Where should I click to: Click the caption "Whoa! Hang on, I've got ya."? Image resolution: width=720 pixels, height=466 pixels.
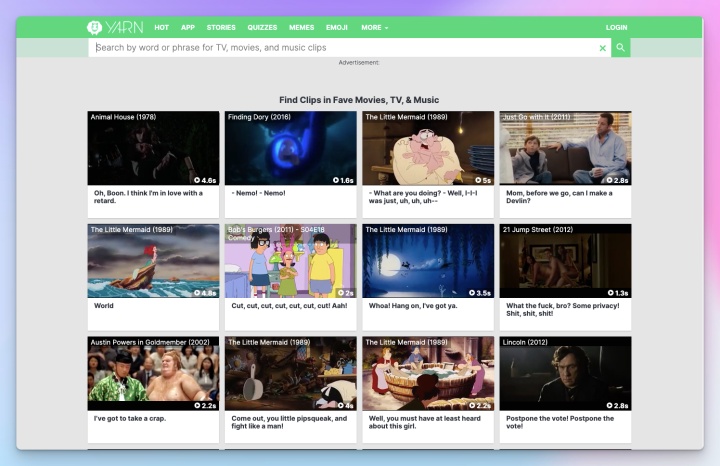click(413, 306)
